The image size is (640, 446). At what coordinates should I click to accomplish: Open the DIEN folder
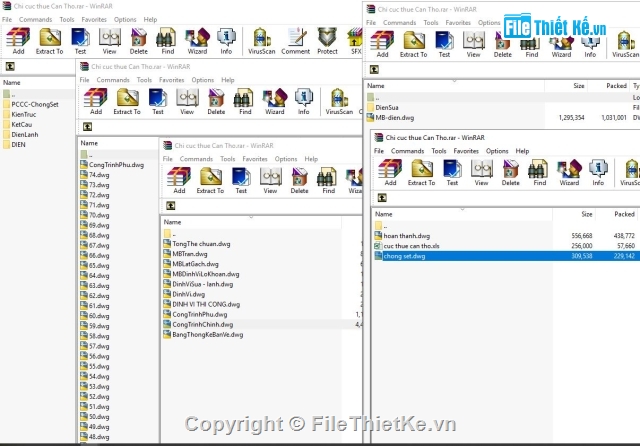(14, 144)
